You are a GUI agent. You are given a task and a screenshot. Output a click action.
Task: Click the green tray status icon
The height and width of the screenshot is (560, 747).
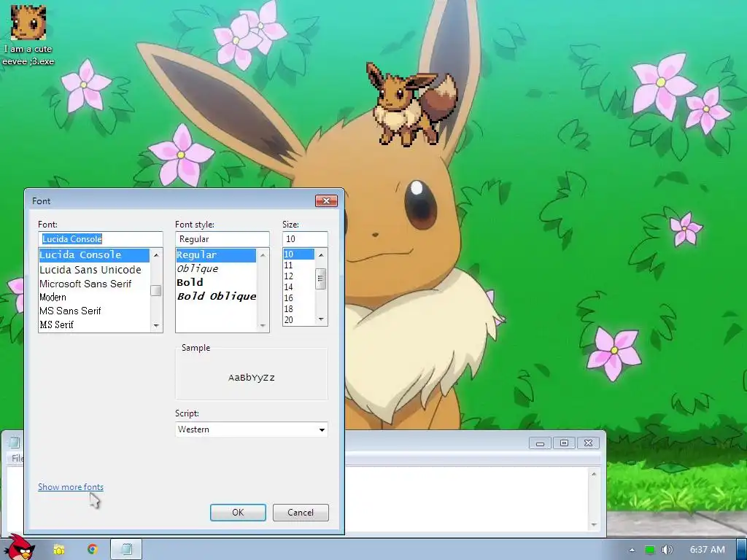click(x=650, y=550)
